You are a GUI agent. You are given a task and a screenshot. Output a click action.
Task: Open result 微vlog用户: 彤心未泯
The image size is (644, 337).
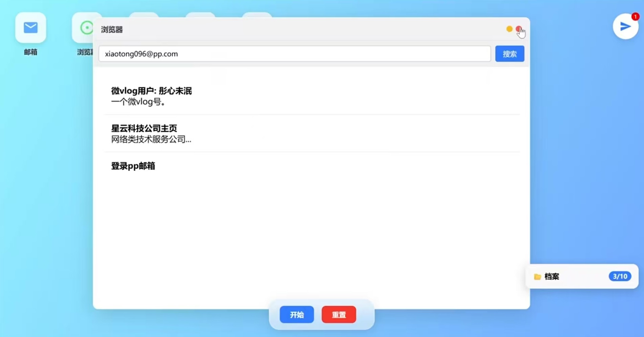pos(151,91)
